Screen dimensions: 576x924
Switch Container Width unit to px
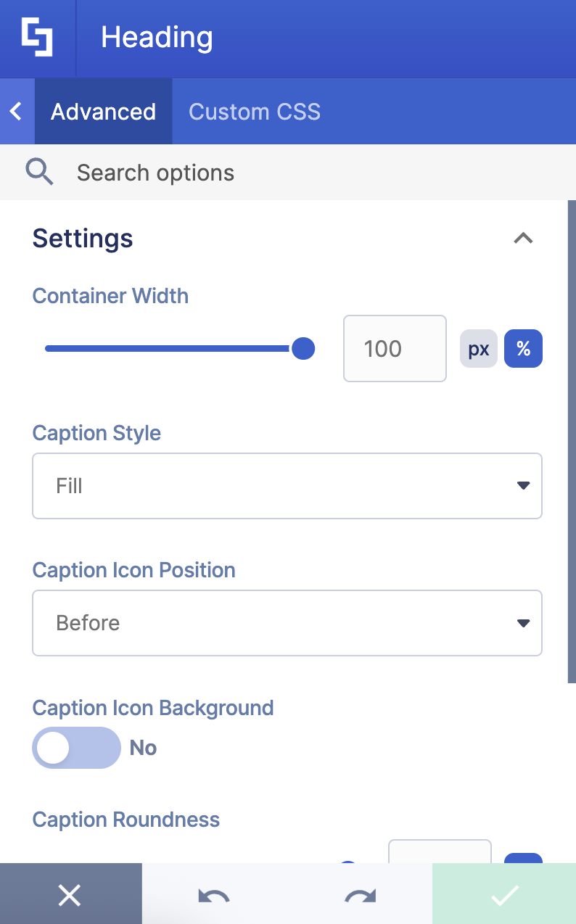[478, 348]
